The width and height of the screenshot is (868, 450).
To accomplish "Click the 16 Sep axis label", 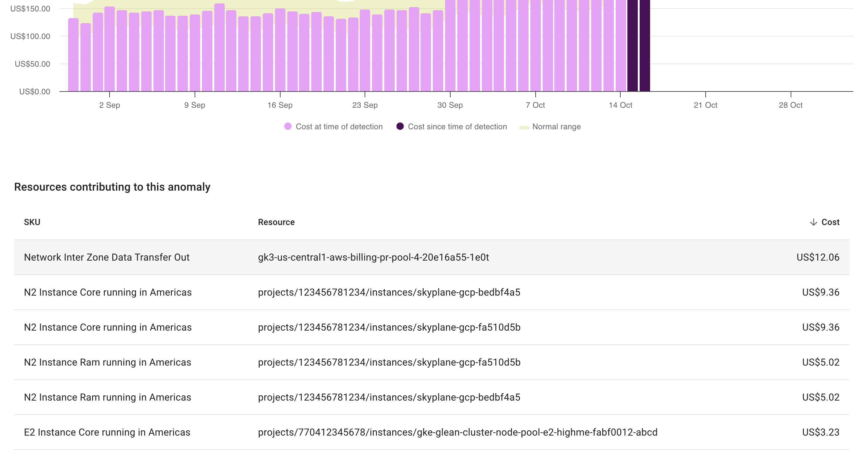I will click(280, 105).
